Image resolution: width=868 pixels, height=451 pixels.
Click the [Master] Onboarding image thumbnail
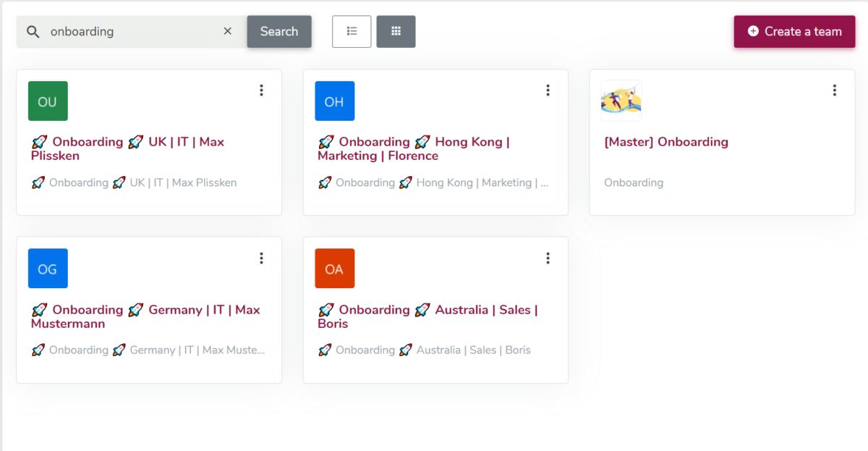pos(621,100)
